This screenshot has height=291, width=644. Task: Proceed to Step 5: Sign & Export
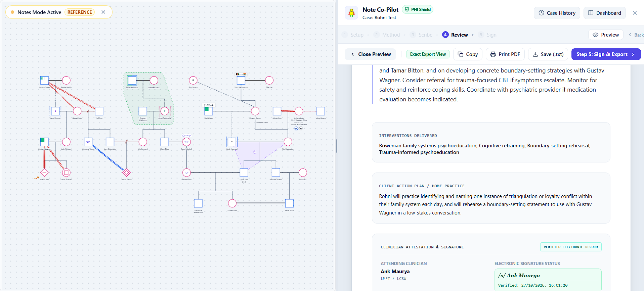point(606,54)
